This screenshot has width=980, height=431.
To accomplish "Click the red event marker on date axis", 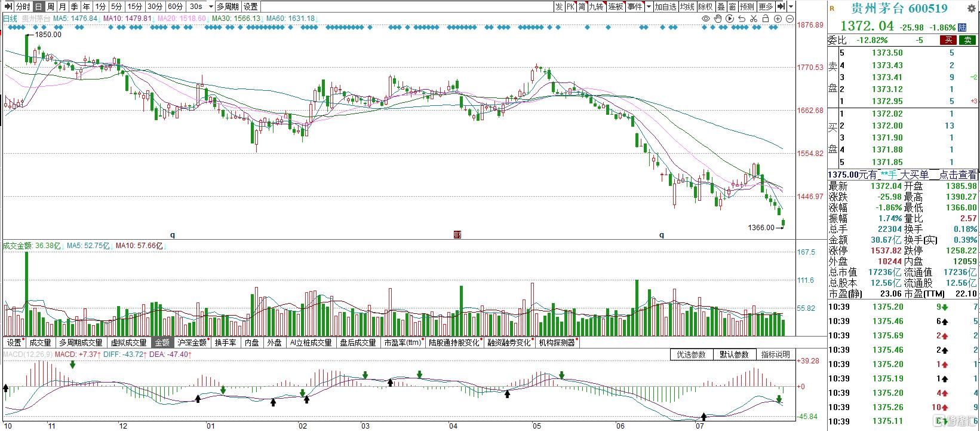I will (457, 234).
